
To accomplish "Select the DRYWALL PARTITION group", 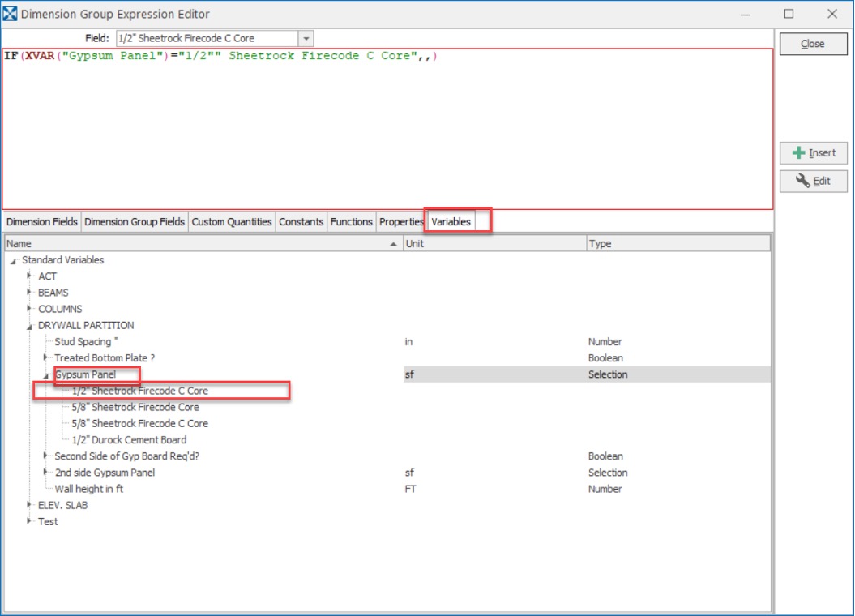I will pos(86,326).
